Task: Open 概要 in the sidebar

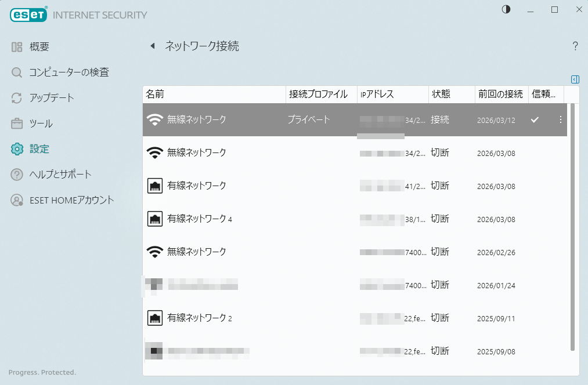Action: point(39,47)
